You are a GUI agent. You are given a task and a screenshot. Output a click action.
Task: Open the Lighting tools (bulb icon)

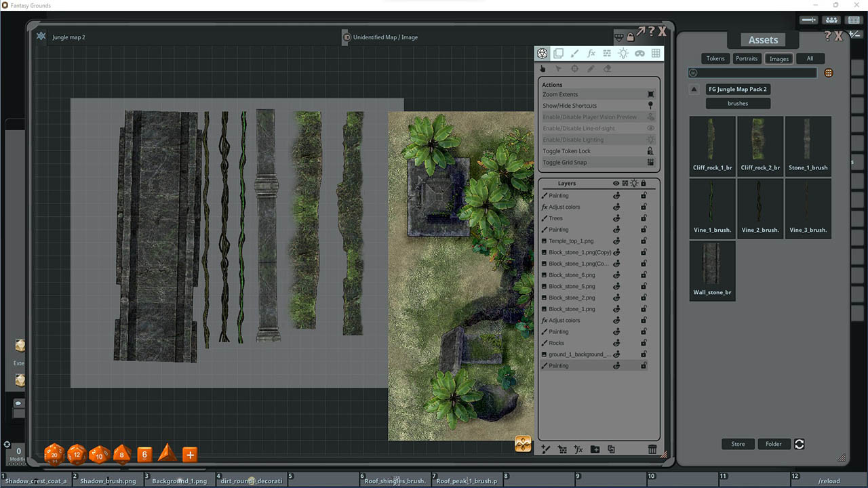[x=623, y=53]
